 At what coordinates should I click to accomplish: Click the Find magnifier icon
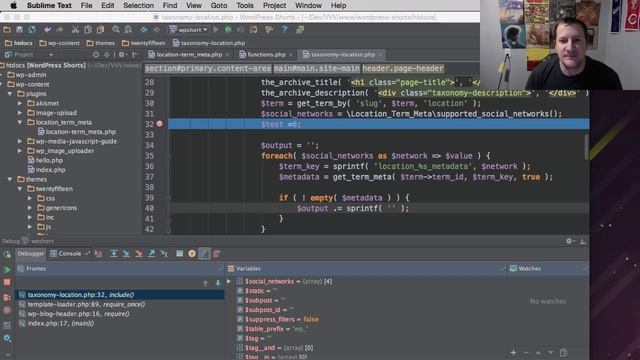116,29
